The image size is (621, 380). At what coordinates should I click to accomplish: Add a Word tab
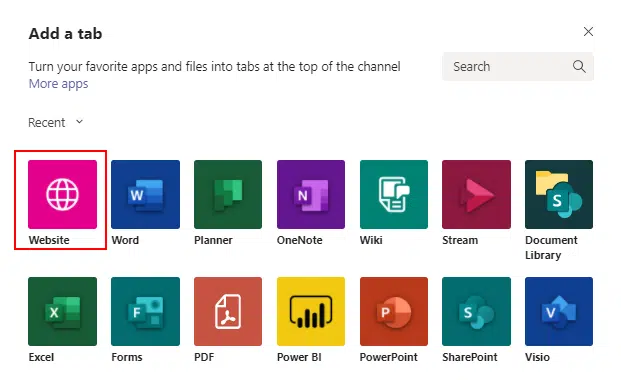(x=145, y=194)
